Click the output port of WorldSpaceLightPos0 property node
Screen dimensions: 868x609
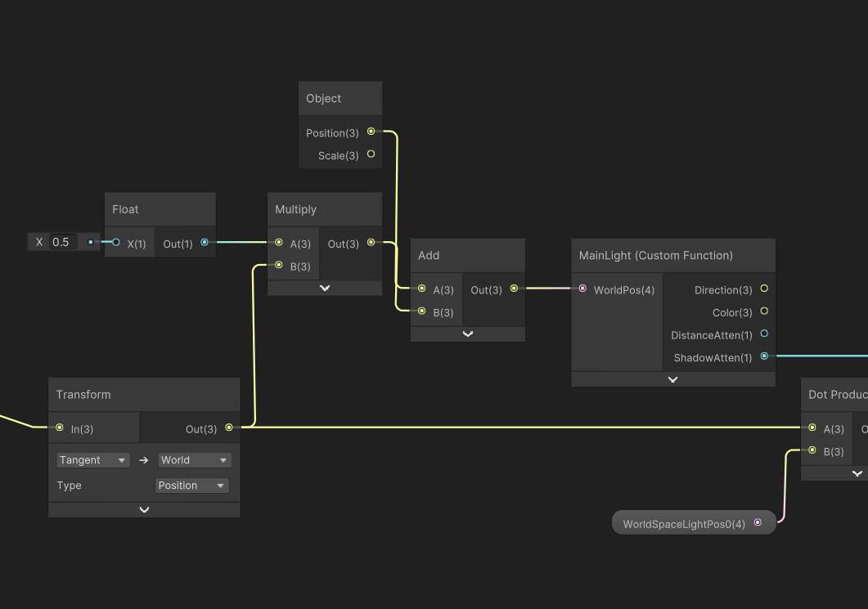tap(758, 522)
